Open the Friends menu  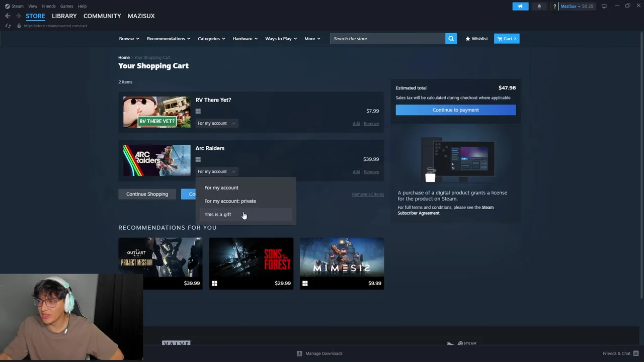(x=49, y=6)
